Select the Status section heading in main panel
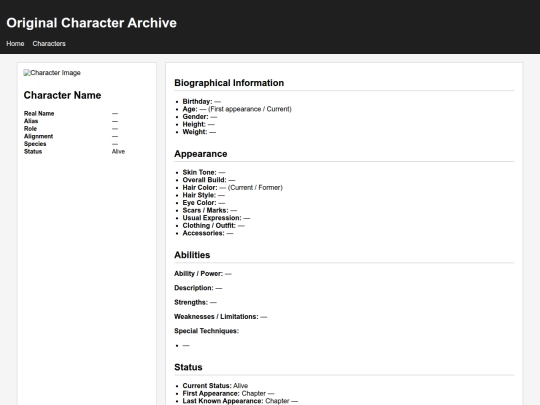Image resolution: width=540 pixels, height=405 pixels. [x=188, y=367]
